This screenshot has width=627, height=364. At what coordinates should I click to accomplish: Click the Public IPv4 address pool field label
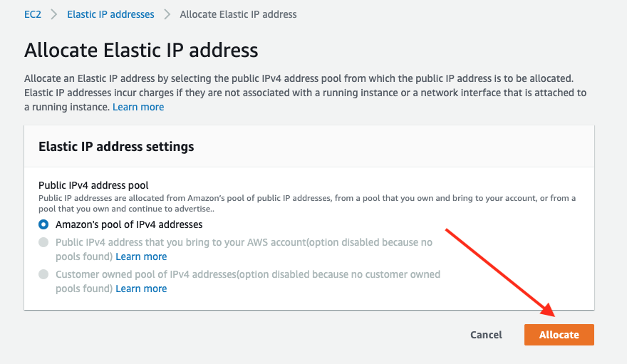click(x=93, y=185)
